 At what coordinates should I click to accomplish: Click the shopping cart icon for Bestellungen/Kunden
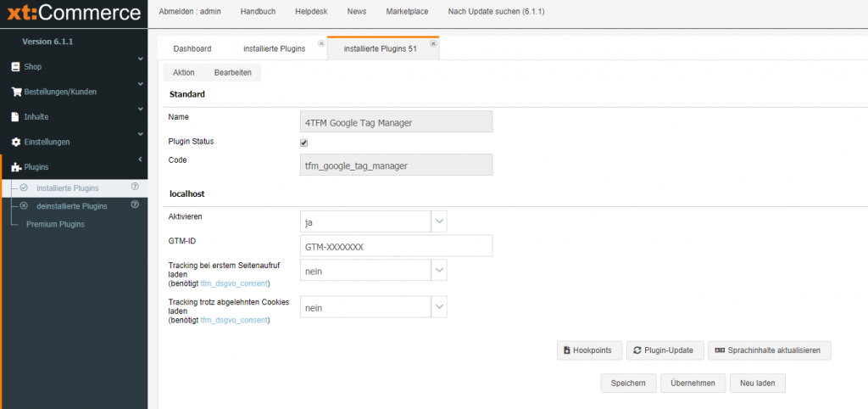pos(16,92)
